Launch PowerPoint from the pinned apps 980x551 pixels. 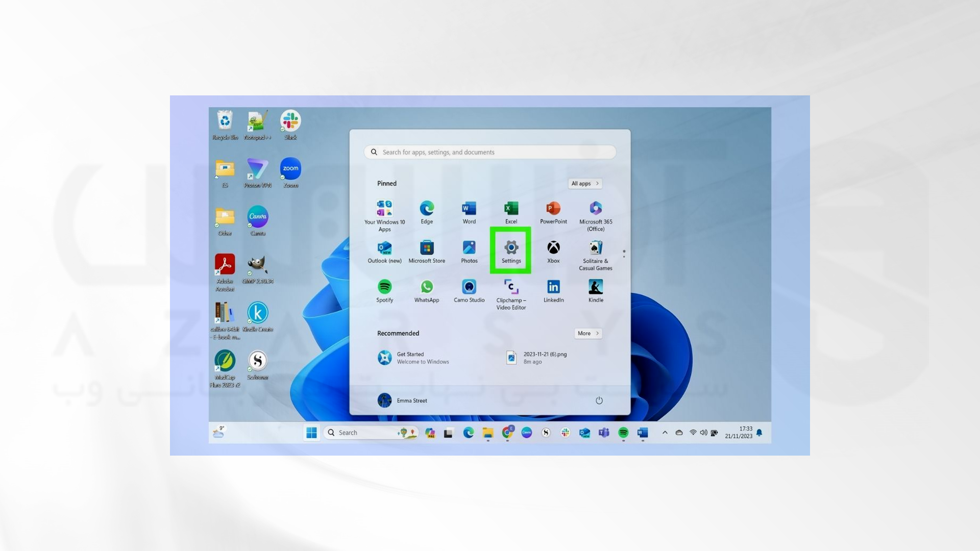553,212
